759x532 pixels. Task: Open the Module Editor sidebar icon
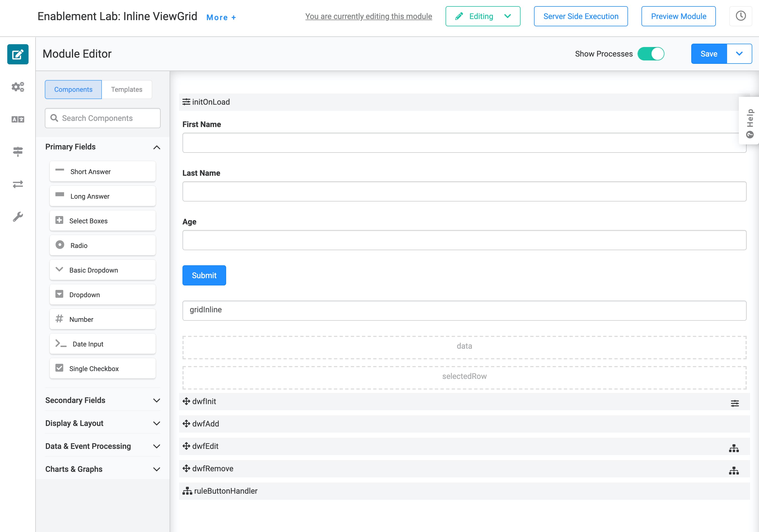[x=18, y=54]
